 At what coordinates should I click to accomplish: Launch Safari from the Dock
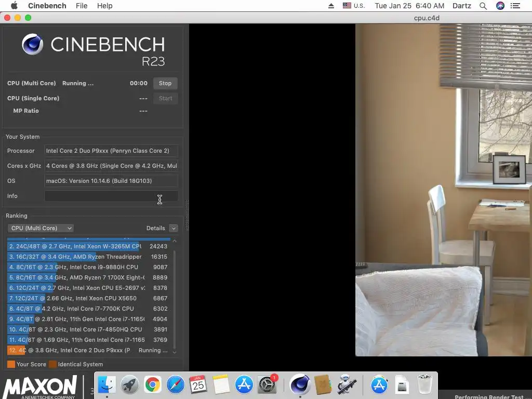[176, 384]
